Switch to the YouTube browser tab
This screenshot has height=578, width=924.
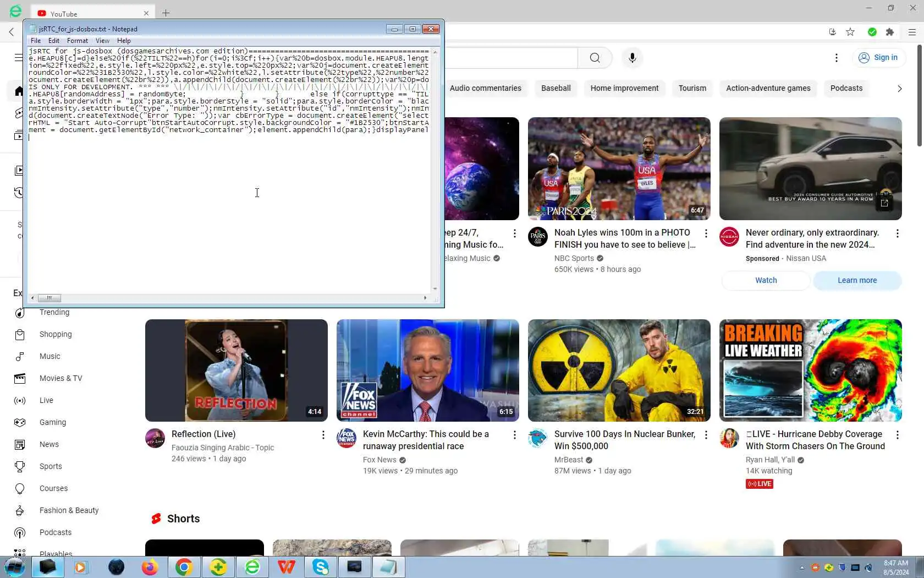click(x=92, y=13)
